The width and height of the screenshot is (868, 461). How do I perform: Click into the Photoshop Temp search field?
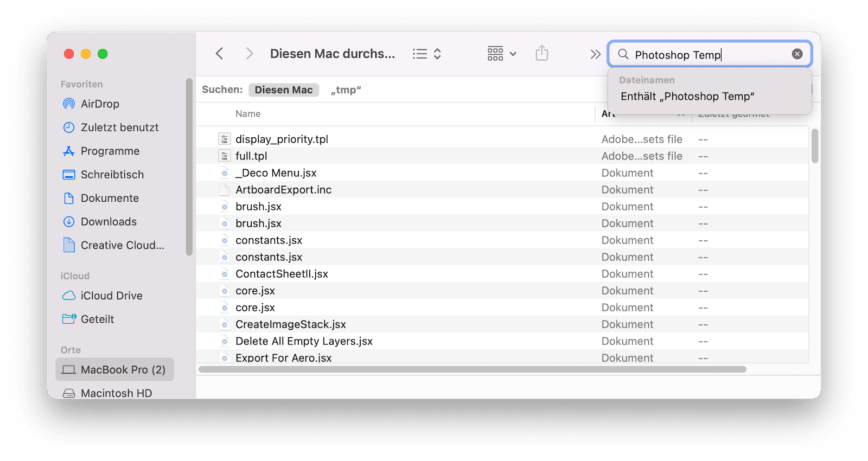click(711, 54)
